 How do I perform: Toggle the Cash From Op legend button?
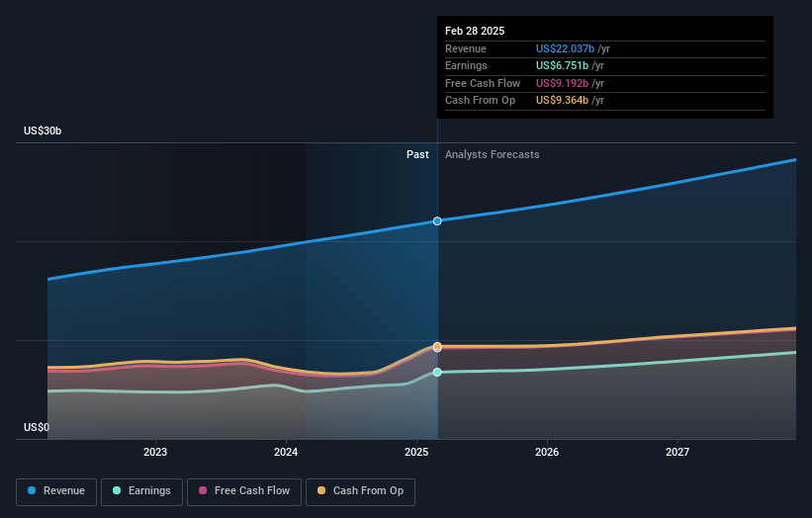(360, 491)
